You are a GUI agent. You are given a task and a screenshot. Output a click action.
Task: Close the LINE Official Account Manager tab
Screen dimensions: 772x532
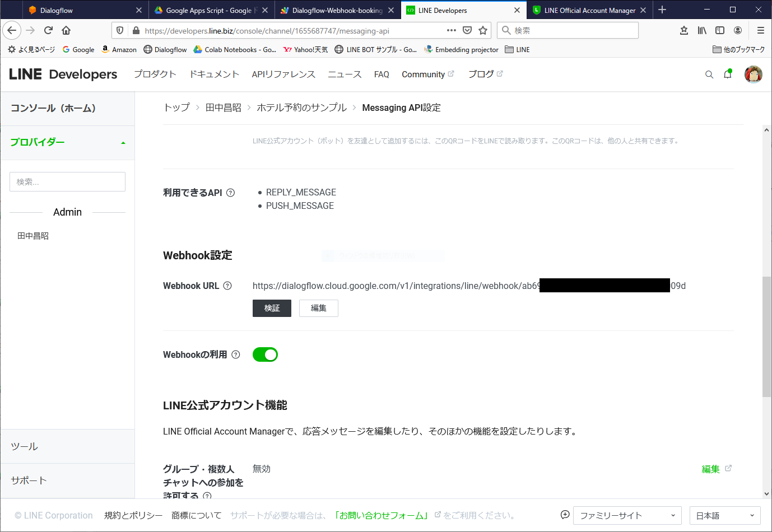click(643, 10)
